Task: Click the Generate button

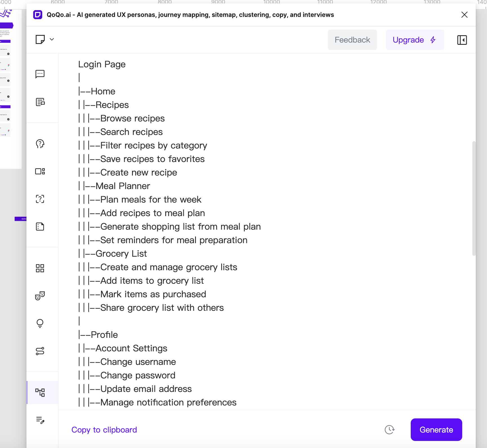Action: (x=436, y=430)
